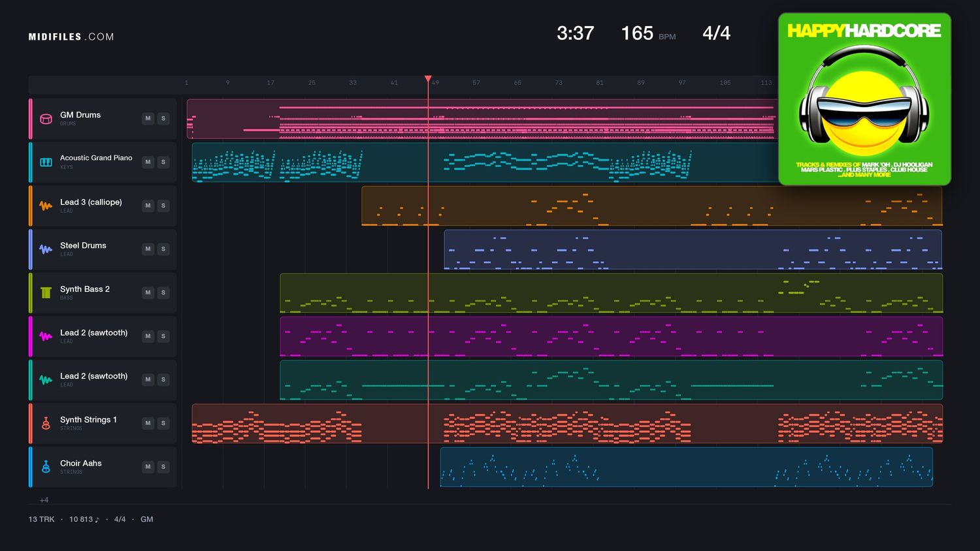The height and width of the screenshot is (551, 980).
Task: Mute the magenta Lead 2 (sawtooth) track
Action: [148, 336]
